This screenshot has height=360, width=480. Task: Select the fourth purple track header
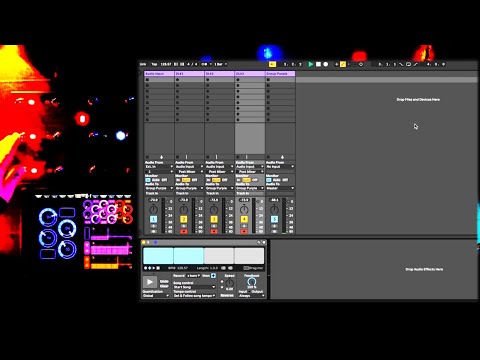[x=250, y=73]
